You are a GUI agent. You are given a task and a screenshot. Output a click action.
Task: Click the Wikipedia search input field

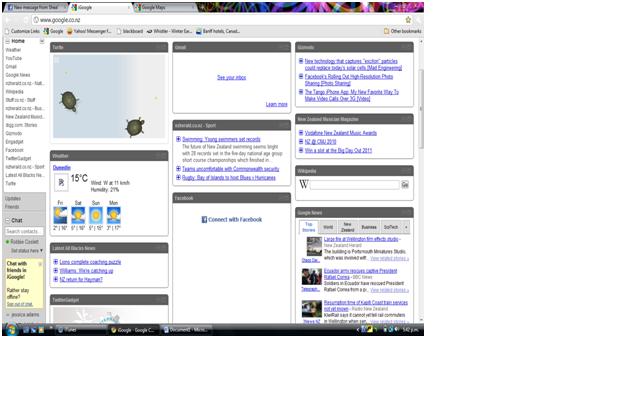354,185
